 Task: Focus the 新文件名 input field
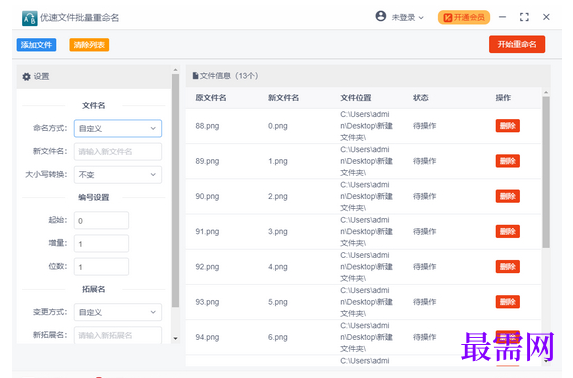pos(118,151)
